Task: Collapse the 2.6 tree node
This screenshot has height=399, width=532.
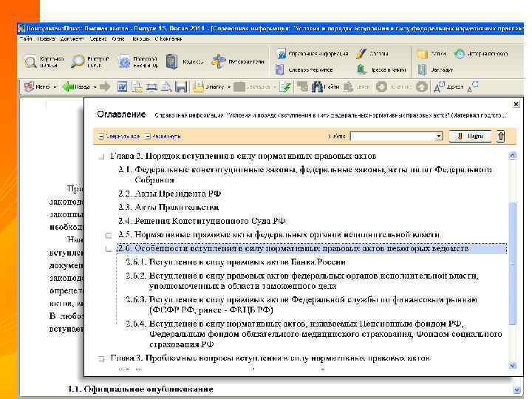Action: 109,249
